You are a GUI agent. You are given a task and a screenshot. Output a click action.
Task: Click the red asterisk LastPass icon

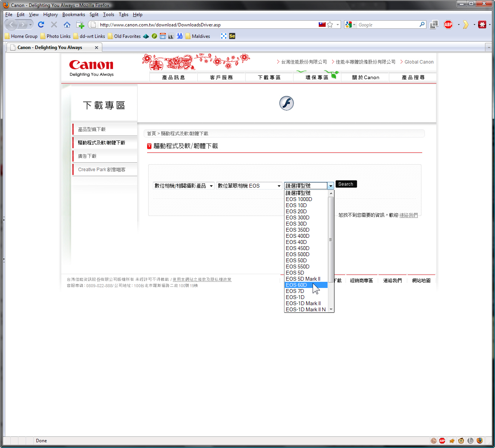pos(482,25)
